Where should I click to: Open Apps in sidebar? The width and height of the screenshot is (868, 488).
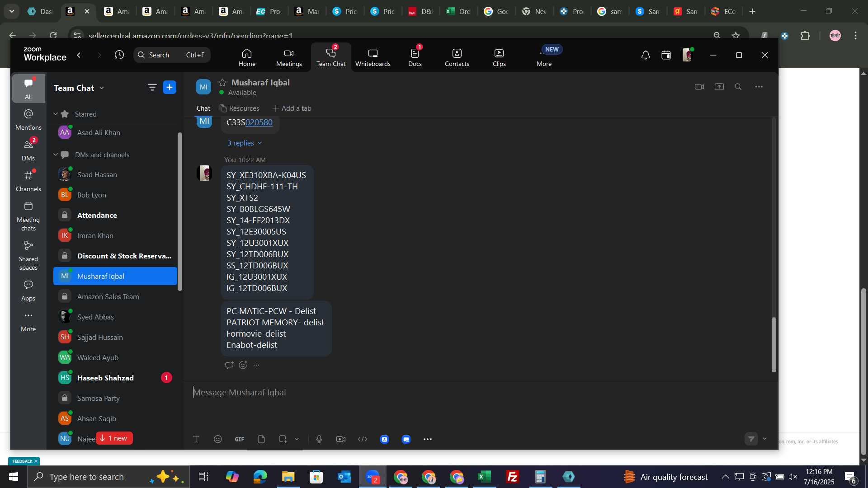[28, 291]
